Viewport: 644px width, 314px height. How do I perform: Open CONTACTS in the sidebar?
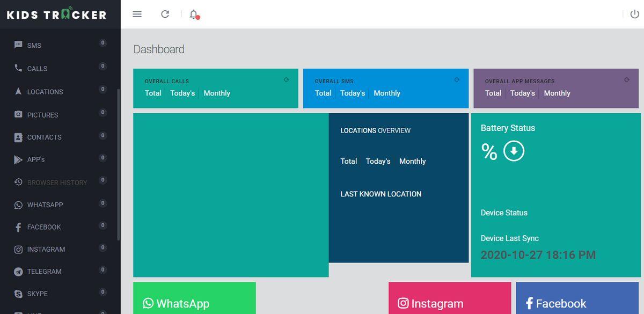(x=45, y=137)
